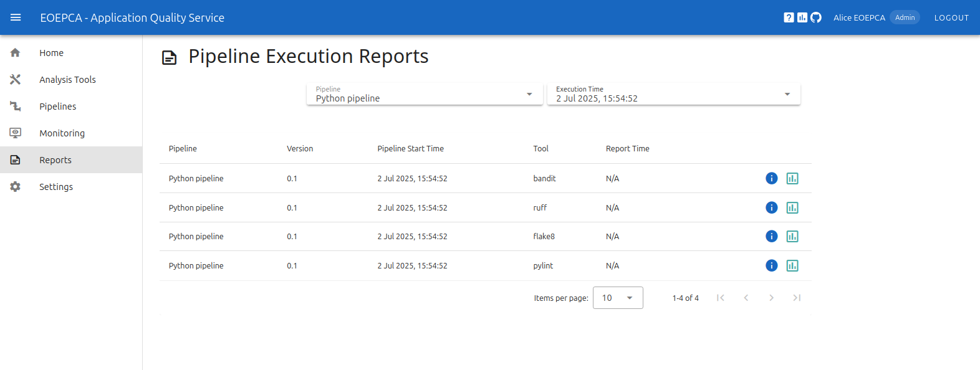The width and height of the screenshot is (980, 370).
Task: Click the Home house icon
Action: [x=16, y=53]
